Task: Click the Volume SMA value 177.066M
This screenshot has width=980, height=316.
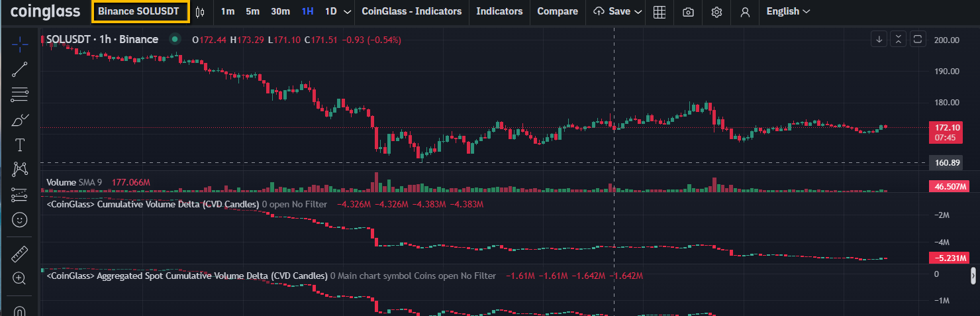Action: [x=131, y=182]
